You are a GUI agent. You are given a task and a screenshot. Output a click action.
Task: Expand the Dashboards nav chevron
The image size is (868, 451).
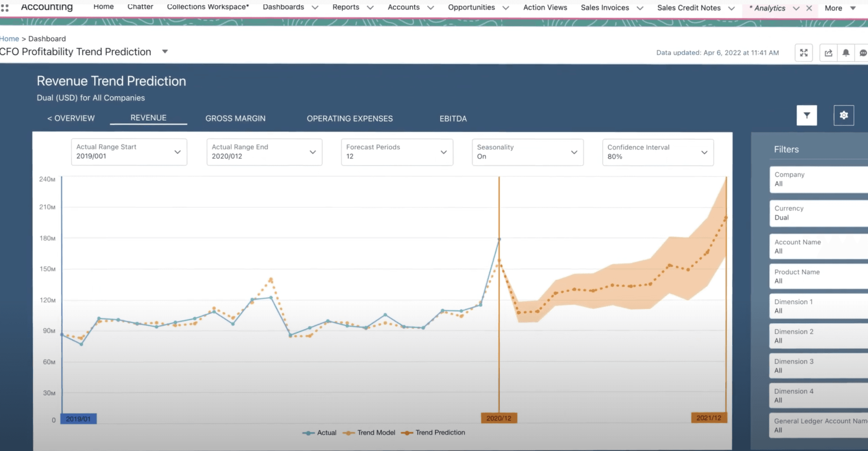[x=315, y=7]
